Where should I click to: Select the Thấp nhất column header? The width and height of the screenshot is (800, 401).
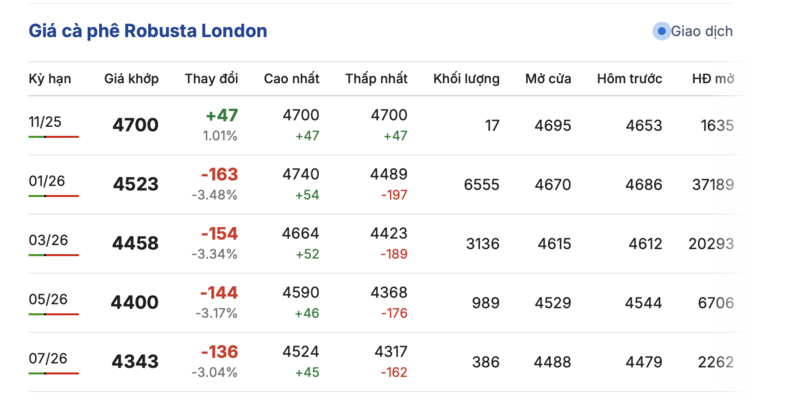pyautogui.click(x=377, y=79)
